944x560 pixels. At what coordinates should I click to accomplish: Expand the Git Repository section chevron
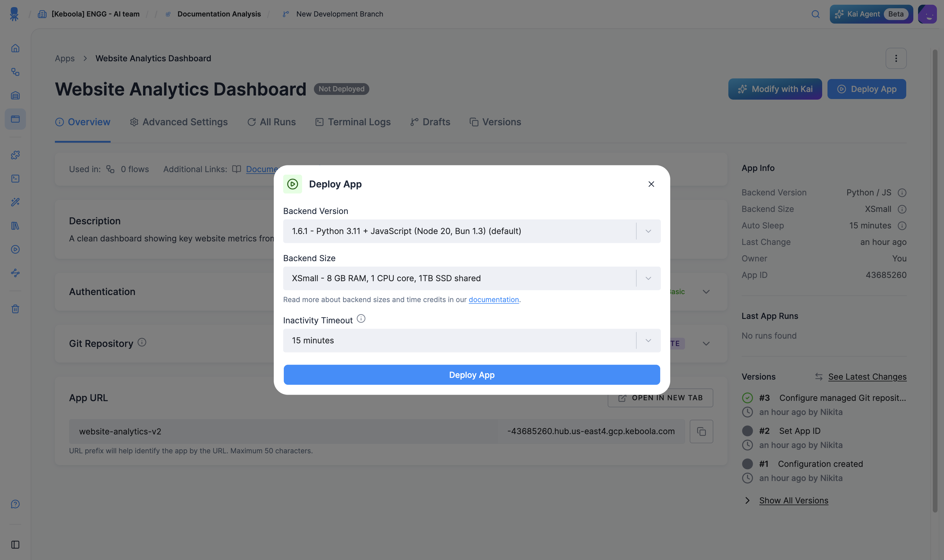[x=706, y=343]
